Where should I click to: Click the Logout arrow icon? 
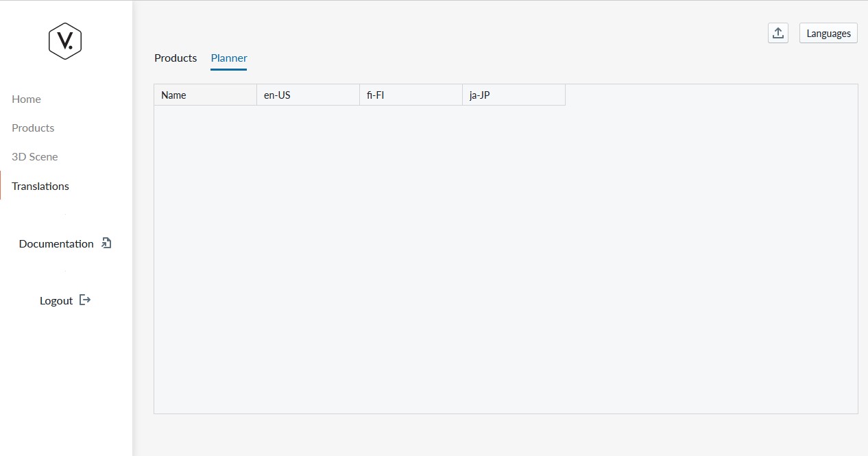[85, 300]
